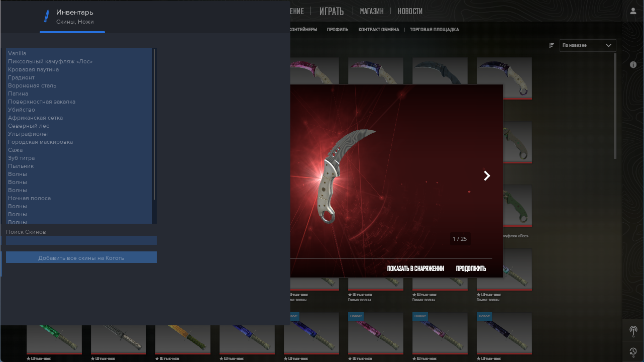
Task: Click 'Добавить все скины на Коготь' button
Action: tap(81, 257)
